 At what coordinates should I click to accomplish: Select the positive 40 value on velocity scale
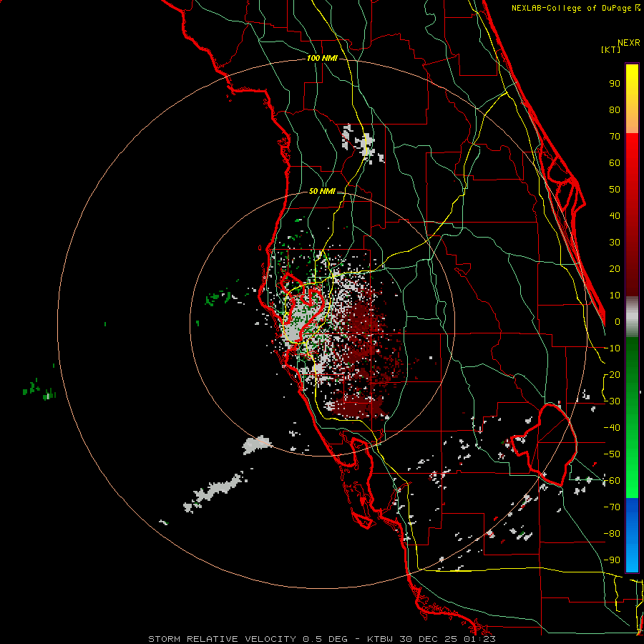[615, 215]
